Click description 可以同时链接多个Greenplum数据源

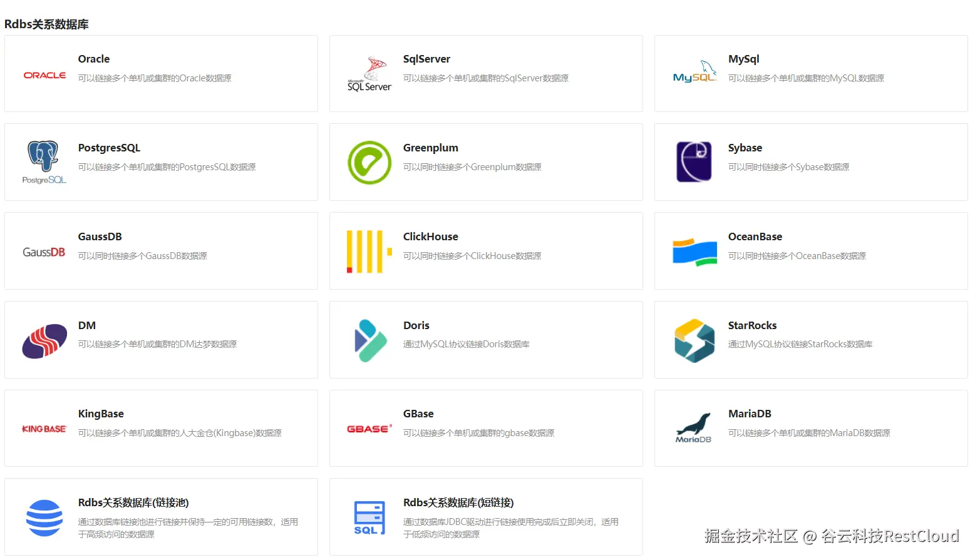[x=472, y=167]
